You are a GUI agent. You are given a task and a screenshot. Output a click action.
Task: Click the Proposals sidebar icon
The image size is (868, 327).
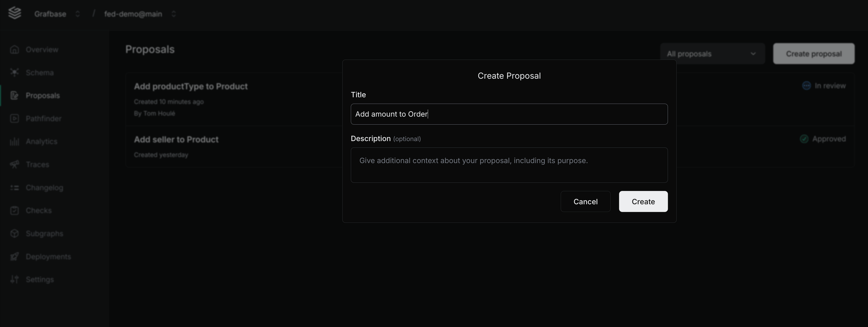point(14,95)
